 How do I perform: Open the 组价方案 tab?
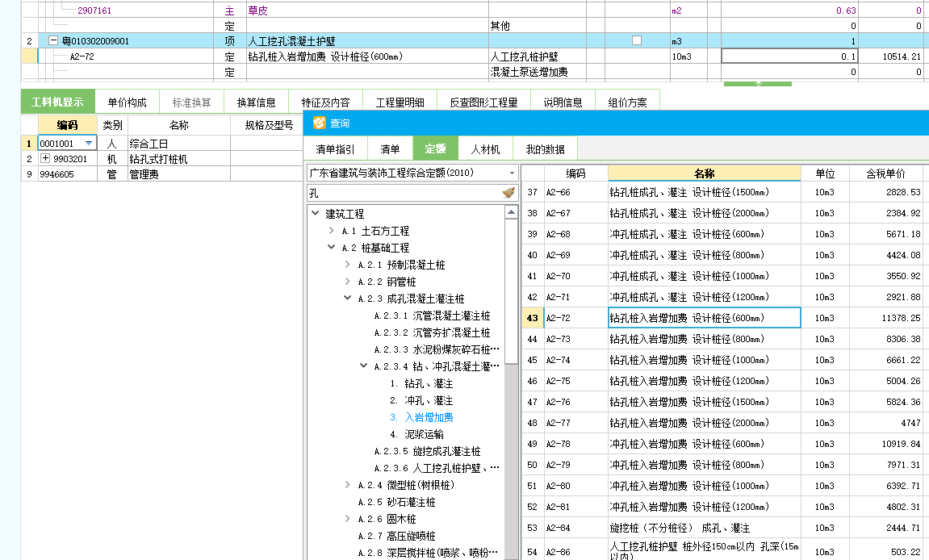(627, 102)
